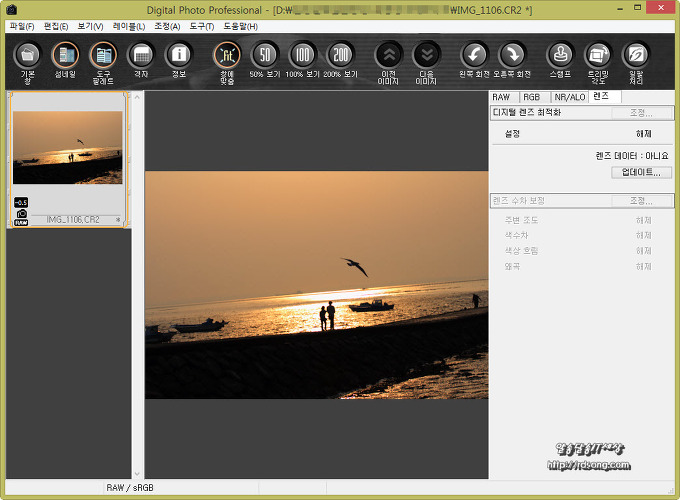
Task: Switch to 100% 보기 zoom view
Action: (x=303, y=56)
